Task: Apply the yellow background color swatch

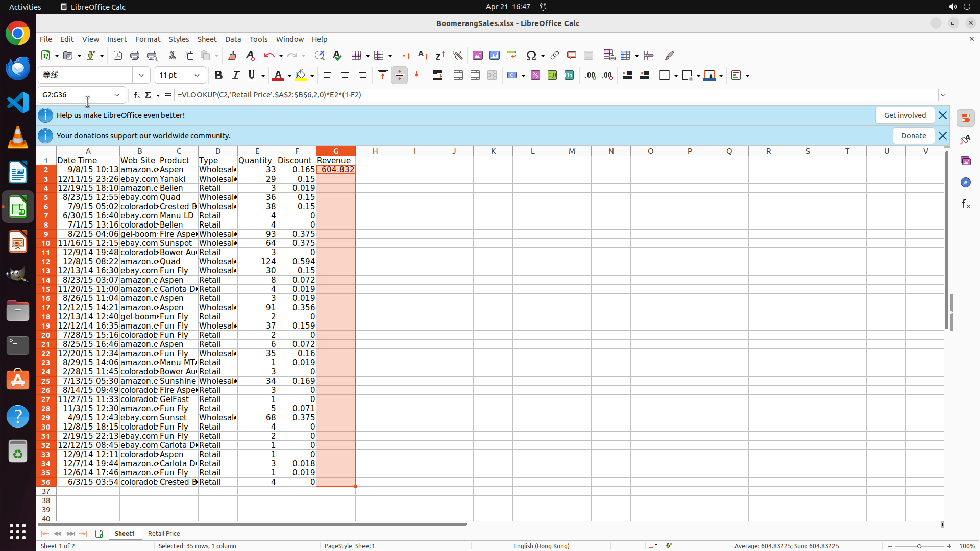Action: coord(300,76)
